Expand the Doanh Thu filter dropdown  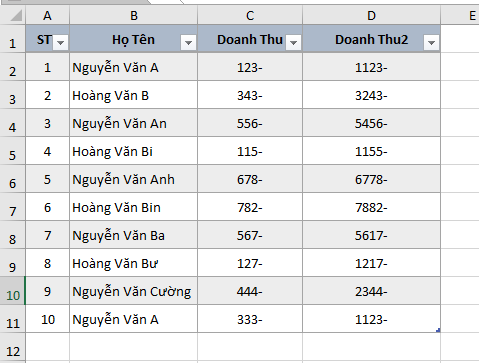pyautogui.click(x=294, y=43)
